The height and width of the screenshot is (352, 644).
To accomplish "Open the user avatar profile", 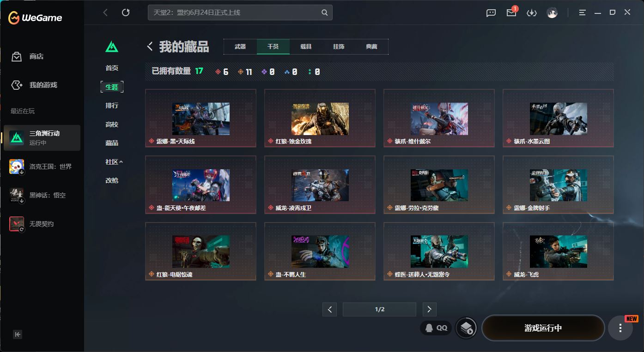I will pyautogui.click(x=552, y=13).
